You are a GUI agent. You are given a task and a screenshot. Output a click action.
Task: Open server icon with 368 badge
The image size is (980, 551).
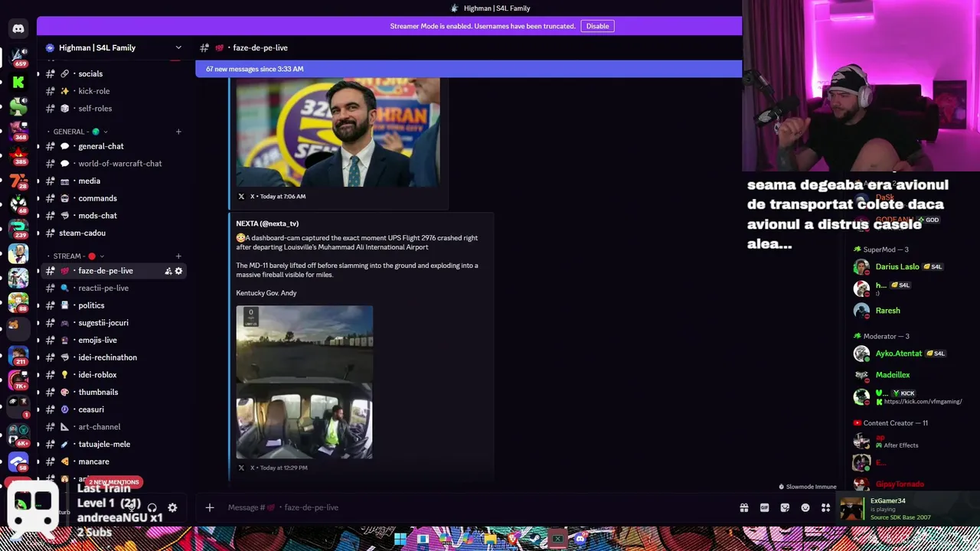click(x=18, y=131)
